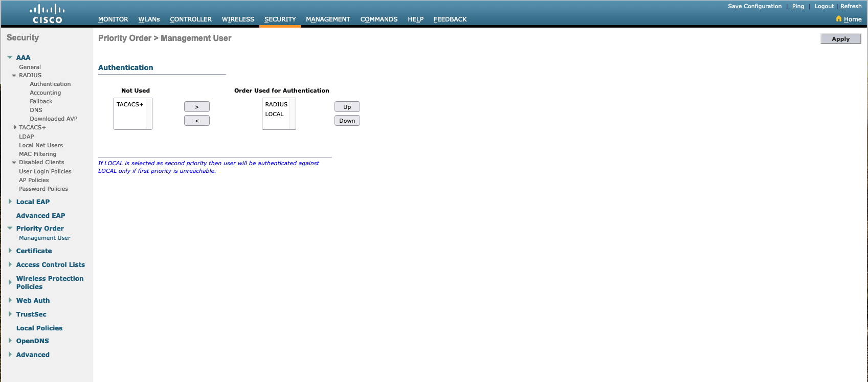Viewport: 868px width, 382px height.
Task: Open the FEEDBACK menu
Action: [450, 19]
